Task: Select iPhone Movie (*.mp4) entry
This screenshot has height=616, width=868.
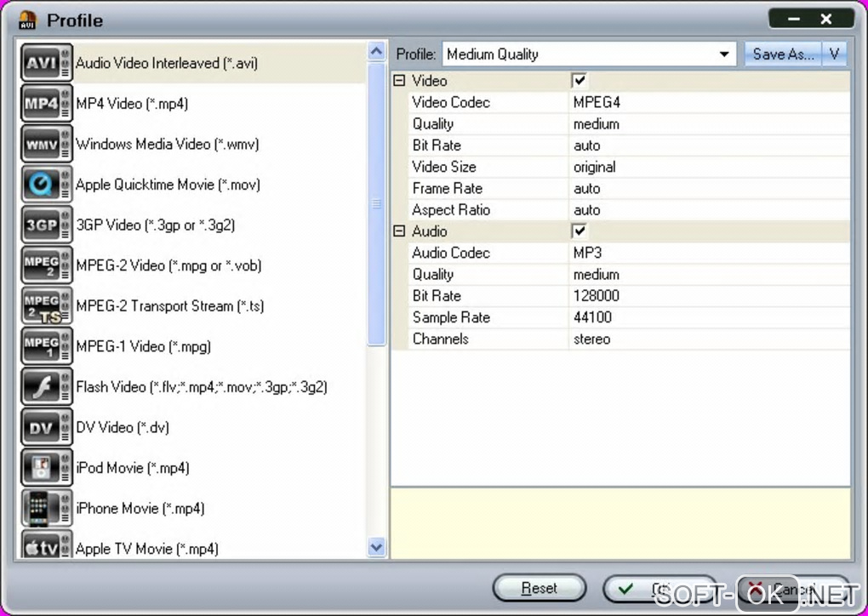Action: point(192,508)
